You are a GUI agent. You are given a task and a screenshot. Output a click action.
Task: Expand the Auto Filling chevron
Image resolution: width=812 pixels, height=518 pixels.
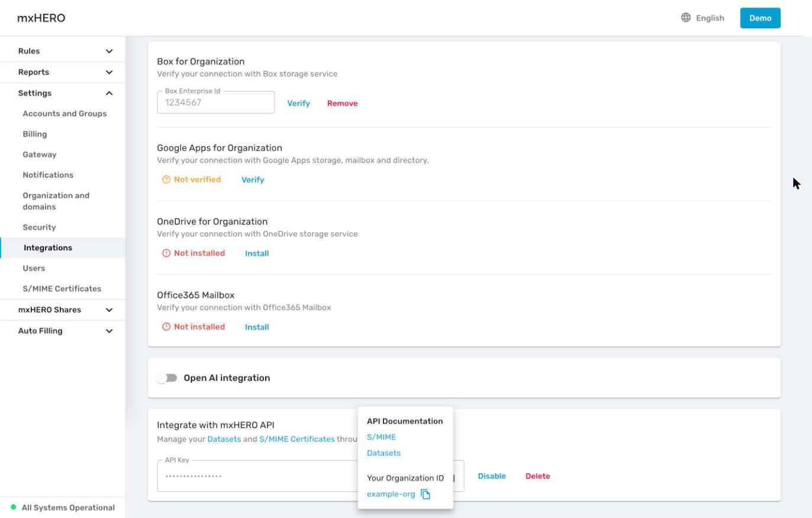pos(109,331)
